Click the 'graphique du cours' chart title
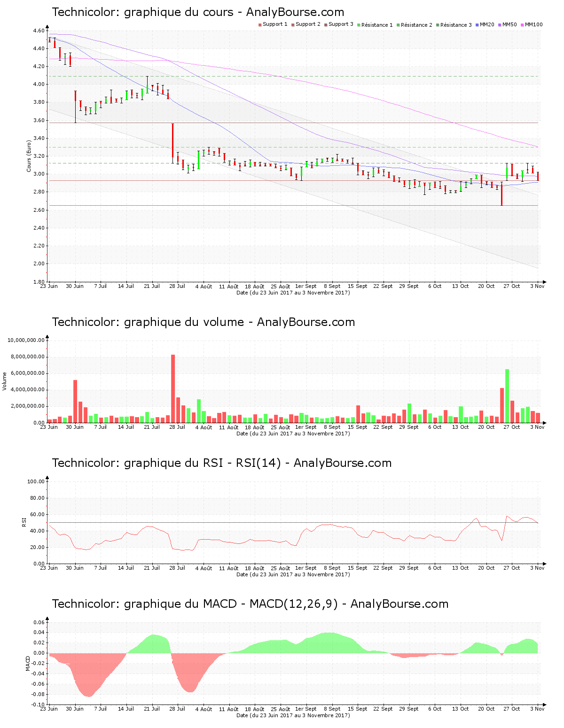Viewport: 564px width, 728px height. (x=198, y=12)
